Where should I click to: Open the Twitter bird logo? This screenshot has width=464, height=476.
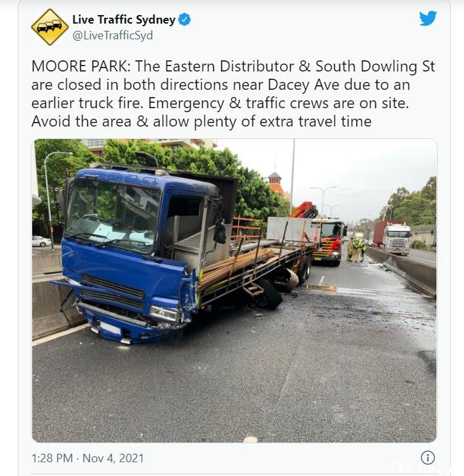pyautogui.click(x=428, y=18)
